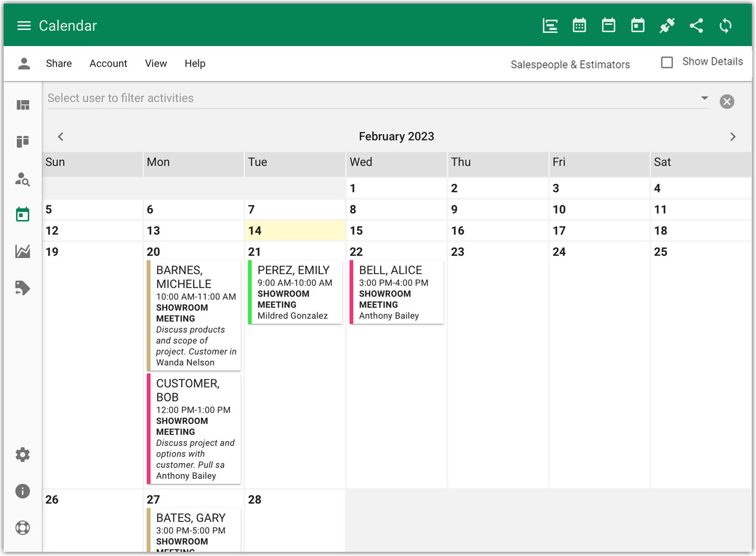Open the PEREZ, EMILY meeting event
Screen dimensions: 756x556
coord(295,292)
